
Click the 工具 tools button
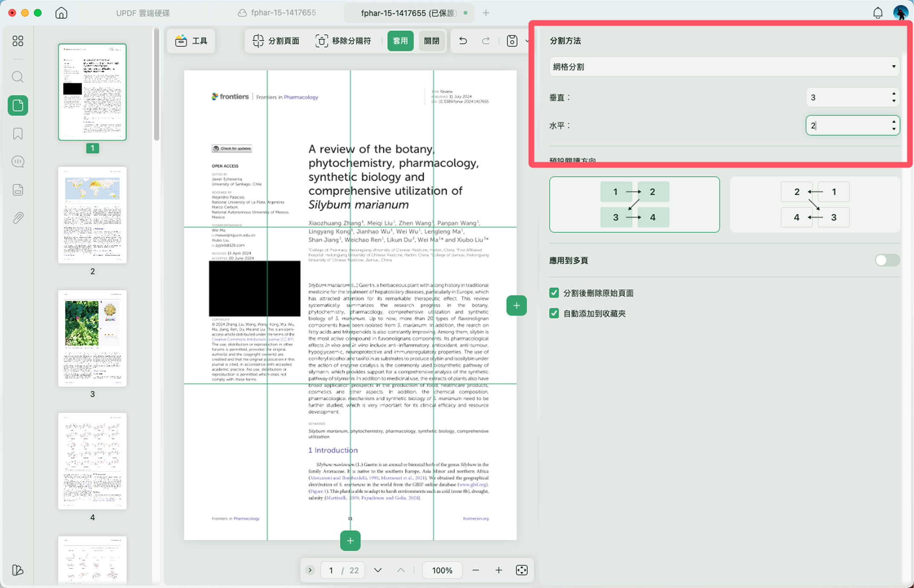(191, 41)
